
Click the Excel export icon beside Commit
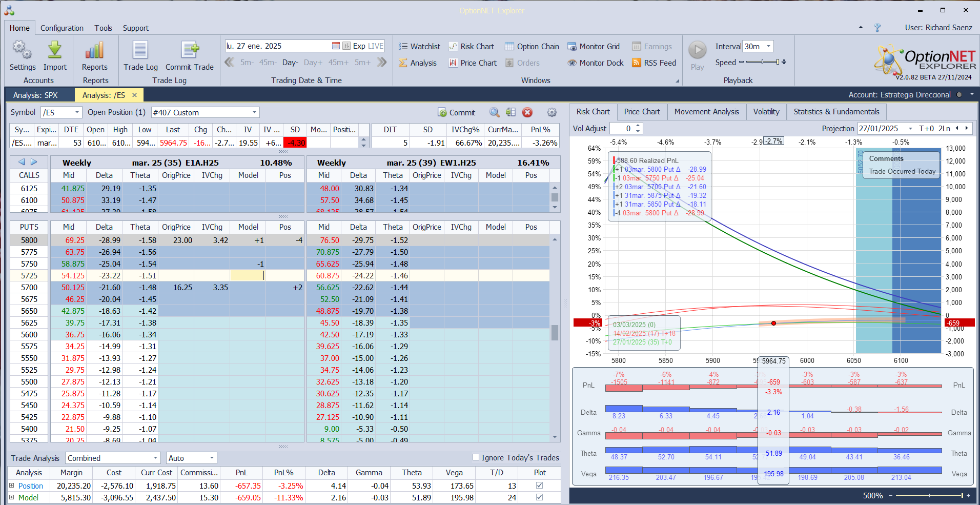coord(511,113)
